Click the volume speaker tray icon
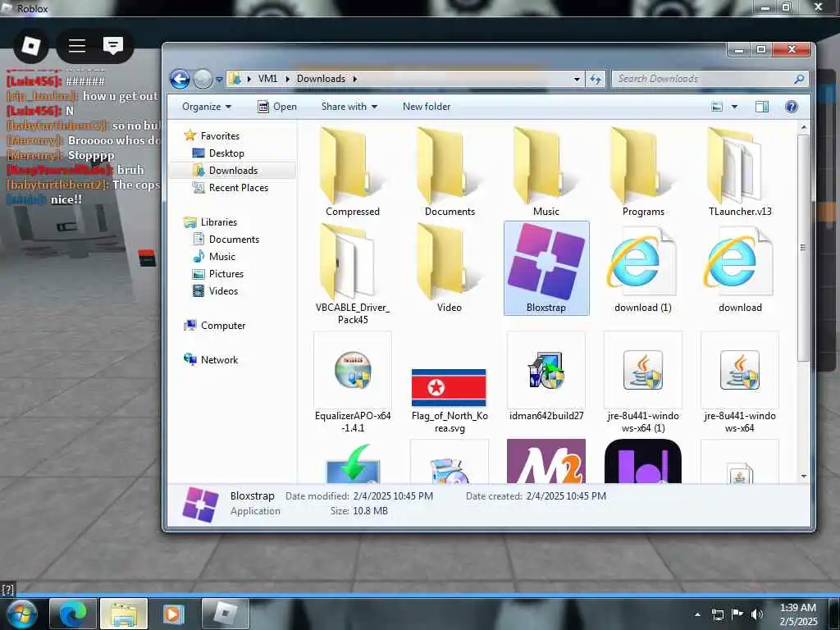Viewport: 840px width, 630px height. (x=756, y=614)
